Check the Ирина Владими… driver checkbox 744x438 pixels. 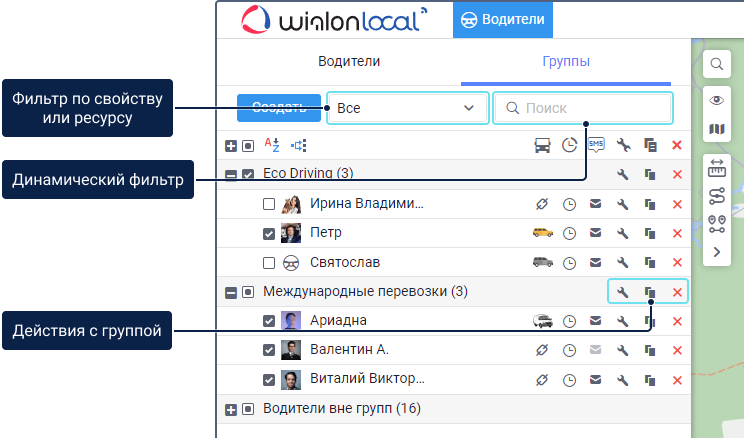[x=269, y=204]
